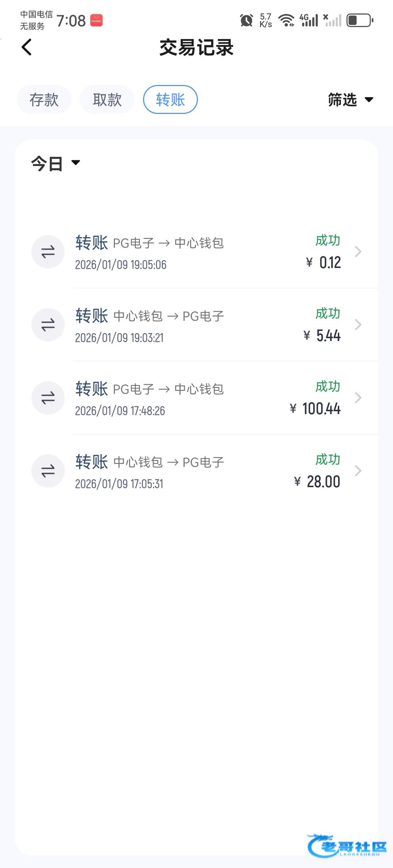Open details chevron for ¥0.12 transfer
The height and width of the screenshot is (868, 393).
(x=358, y=252)
